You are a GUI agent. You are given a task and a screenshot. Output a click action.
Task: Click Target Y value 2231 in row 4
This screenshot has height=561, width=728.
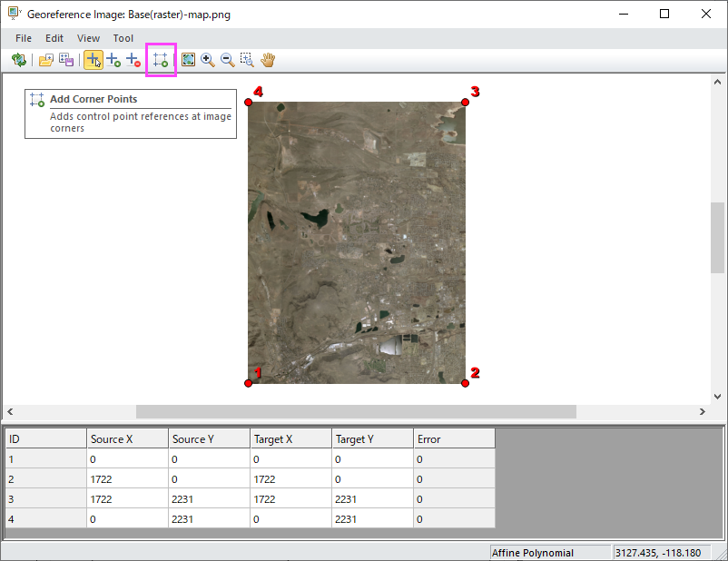click(x=373, y=519)
